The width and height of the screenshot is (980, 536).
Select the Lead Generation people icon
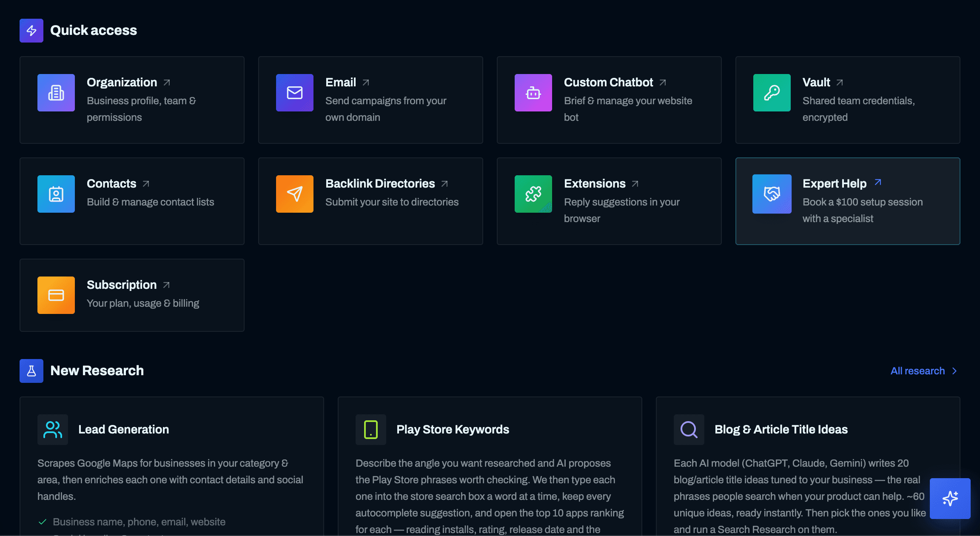(x=53, y=430)
